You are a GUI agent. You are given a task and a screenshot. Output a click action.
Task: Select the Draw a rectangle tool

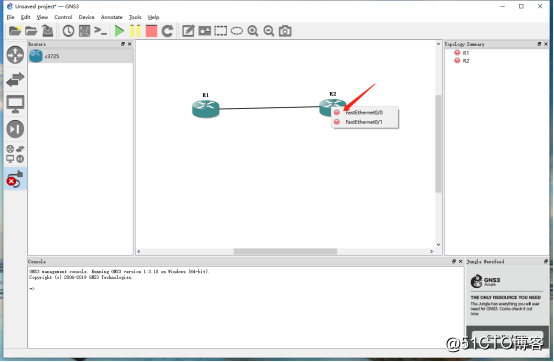[x=220, y=31]
